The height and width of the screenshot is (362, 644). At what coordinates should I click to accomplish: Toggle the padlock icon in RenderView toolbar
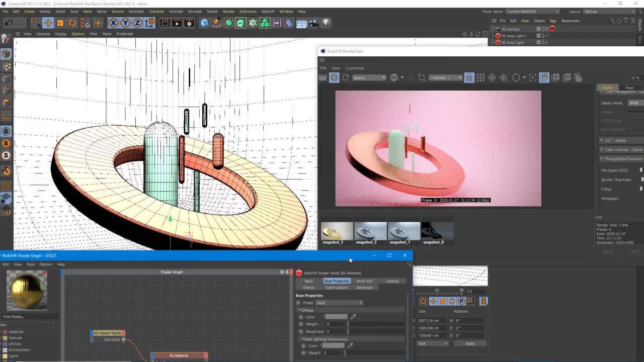(469, 77)
